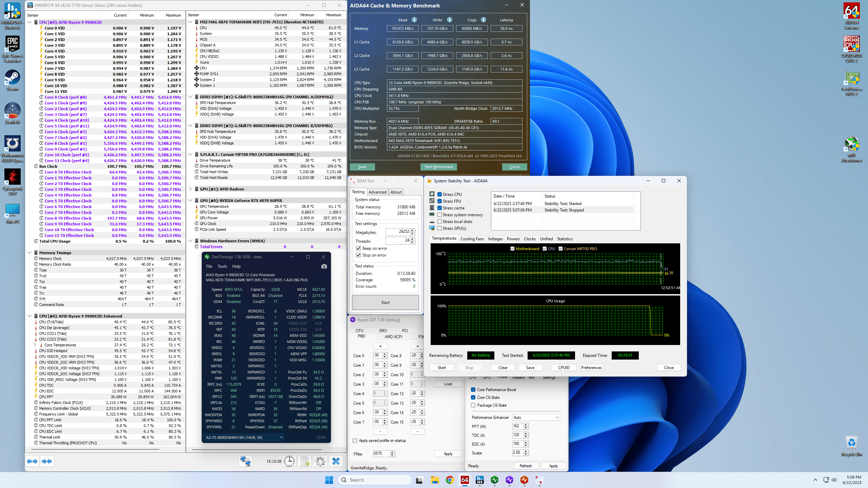Open ZenTimings Tools menu

[222, 266]
